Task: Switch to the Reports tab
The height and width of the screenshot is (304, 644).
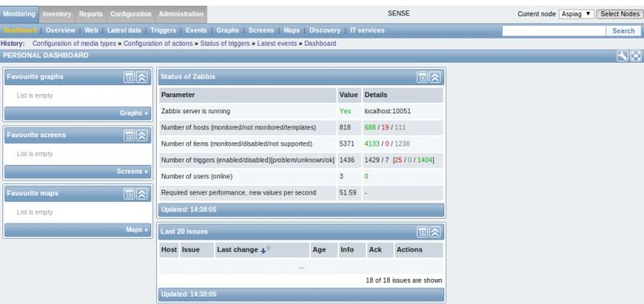Action: 91,14
